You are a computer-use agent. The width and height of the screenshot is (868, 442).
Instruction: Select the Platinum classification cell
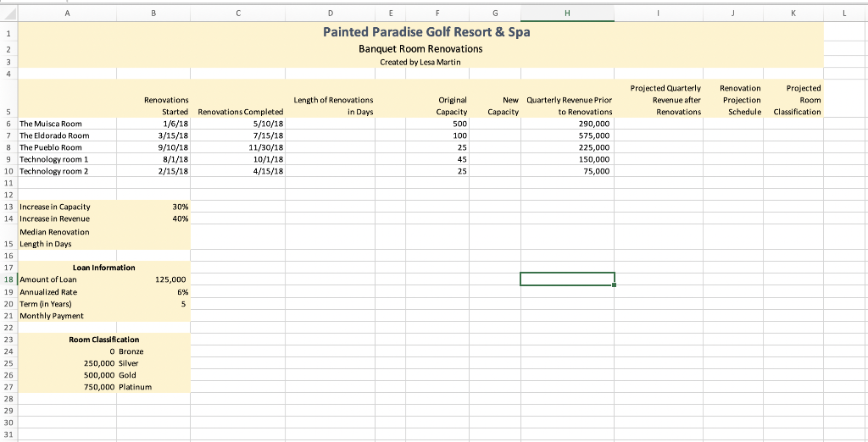[x=153, y=387]
